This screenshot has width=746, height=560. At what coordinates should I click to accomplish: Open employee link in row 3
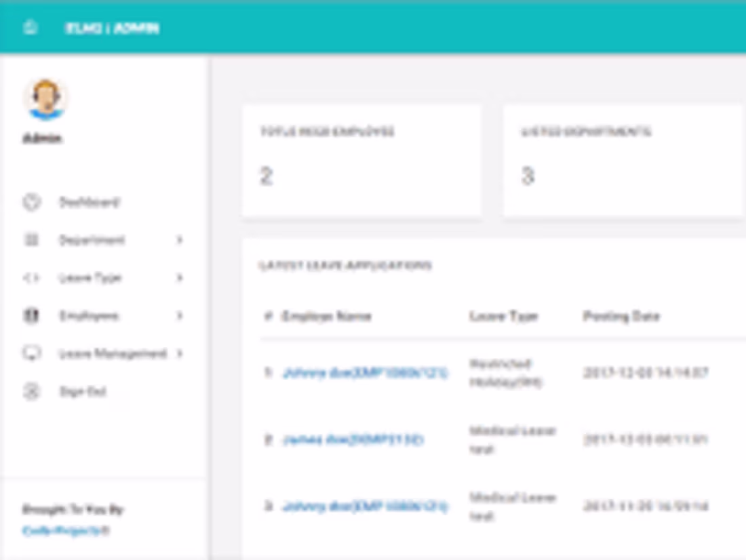[366, 506]
